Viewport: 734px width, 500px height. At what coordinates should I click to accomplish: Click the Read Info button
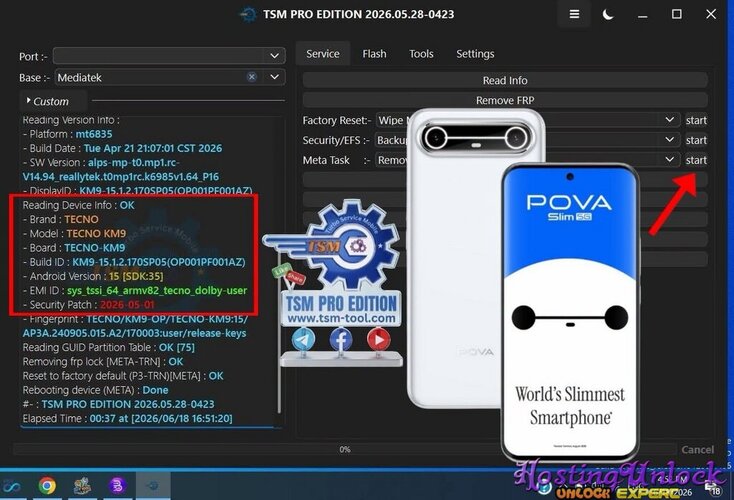(505, 80)
